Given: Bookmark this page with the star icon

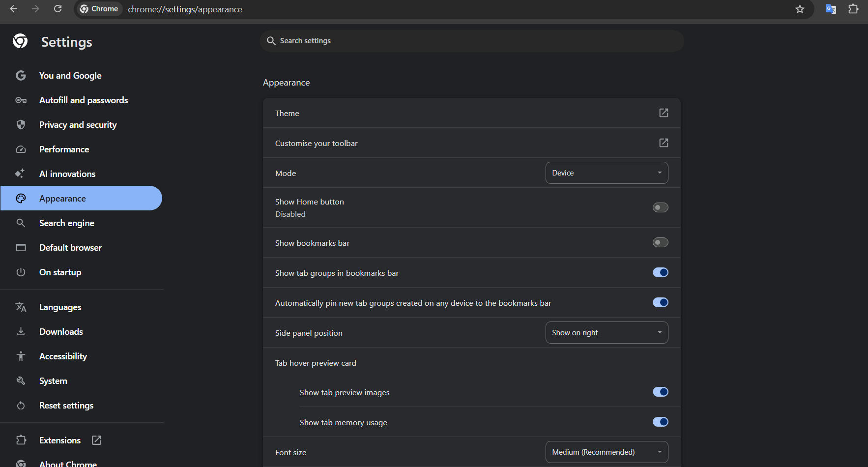Looking at the screenshot, I should (800, 9).
